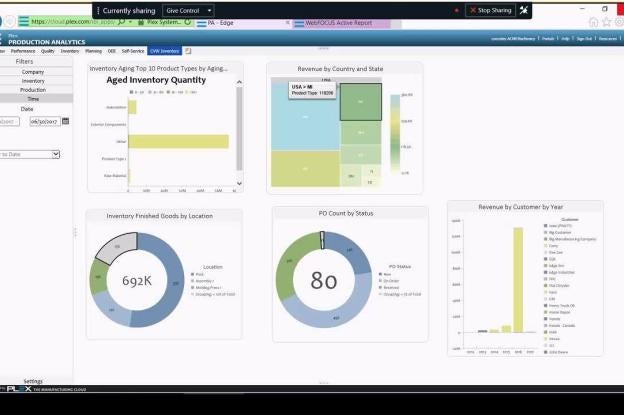Click the large yellow-green treemap tile
Image resolution: width=624 pixels, height=415 pixels.
[x=305, y=169]
